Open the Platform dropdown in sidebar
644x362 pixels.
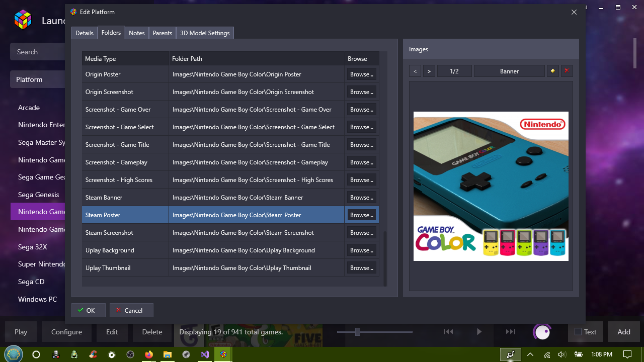37,79
